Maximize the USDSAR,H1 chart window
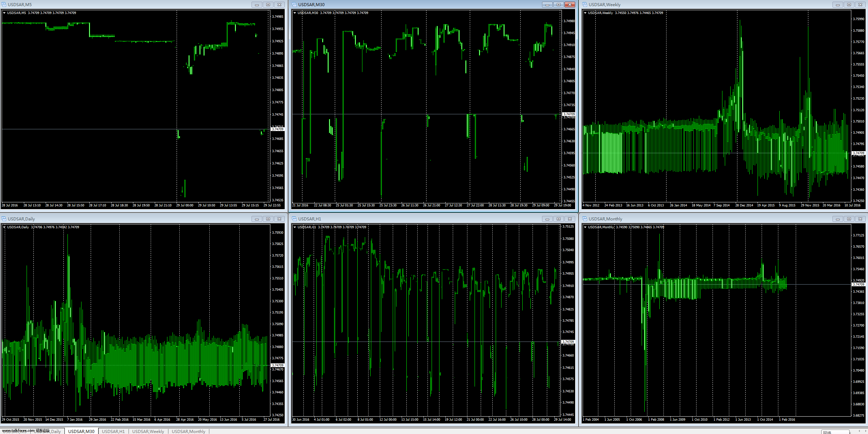This screenshot has width=868, height=434. coord(558,219)
